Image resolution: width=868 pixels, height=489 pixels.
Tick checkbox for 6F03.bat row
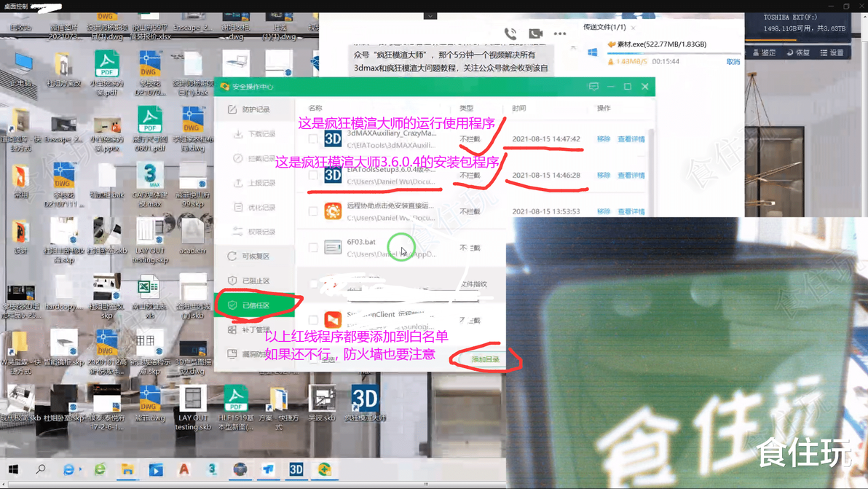click(313, 248)
